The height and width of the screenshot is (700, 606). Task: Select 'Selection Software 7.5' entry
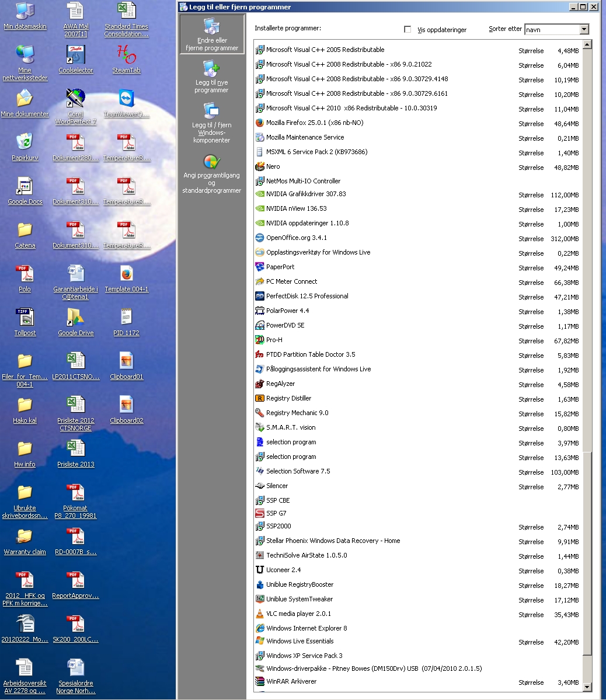tap(418, 471)
